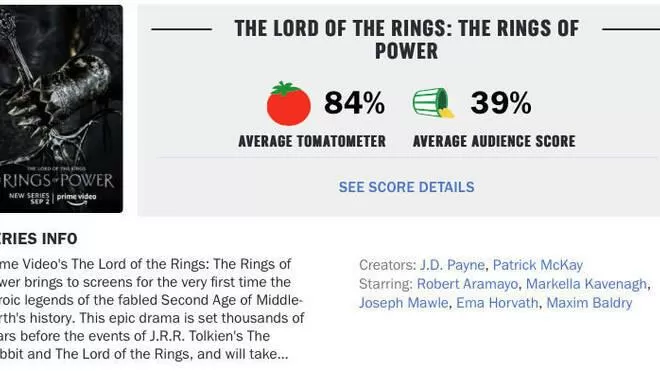
Task: Open the SEE SCORE DETAILS link
Action: pyautogui.click(x=407, y=187)
